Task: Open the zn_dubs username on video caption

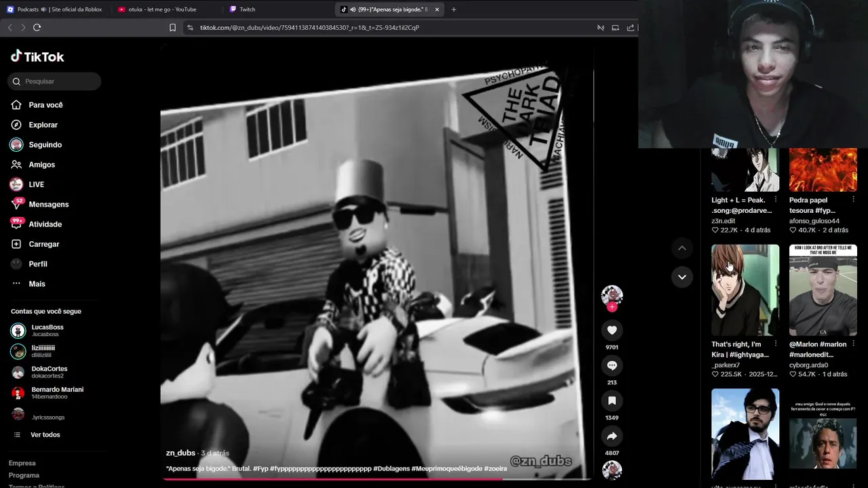Action: click(180, 453)
